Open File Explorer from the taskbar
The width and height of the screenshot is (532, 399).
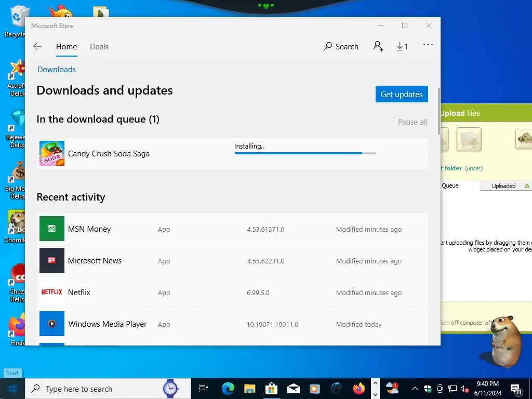(x=250, y=389)
